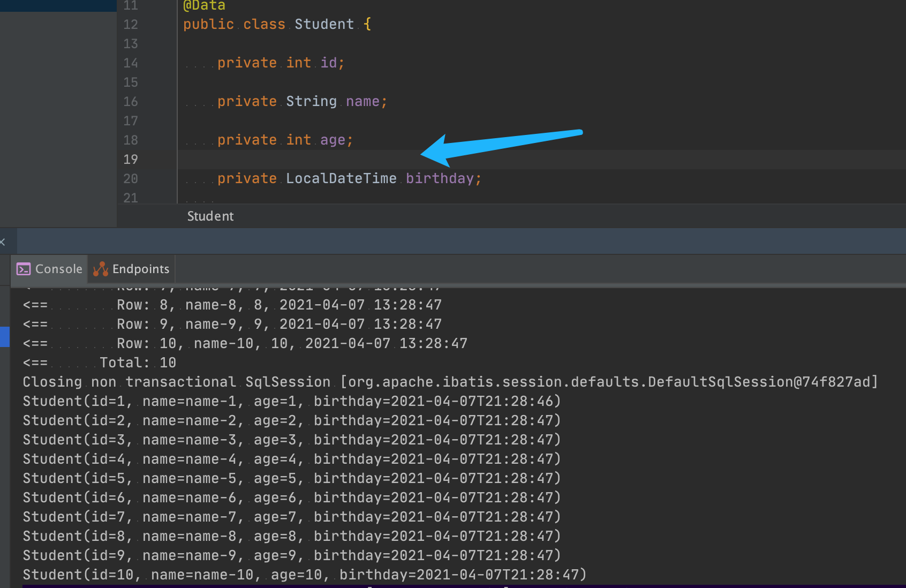Click output line Student(id=8, name=name-8

pos(292,536)
